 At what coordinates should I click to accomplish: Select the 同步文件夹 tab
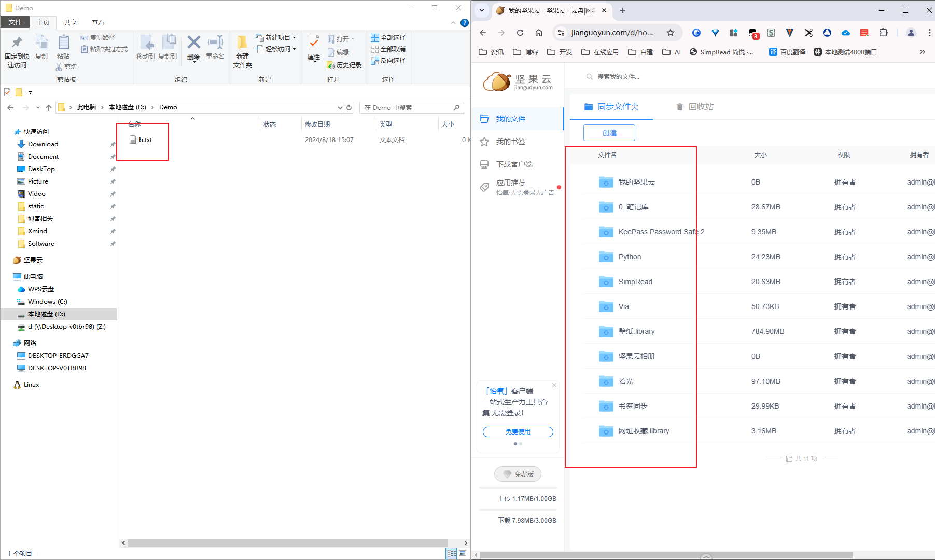pyautogui.click(x=611, y=107)
